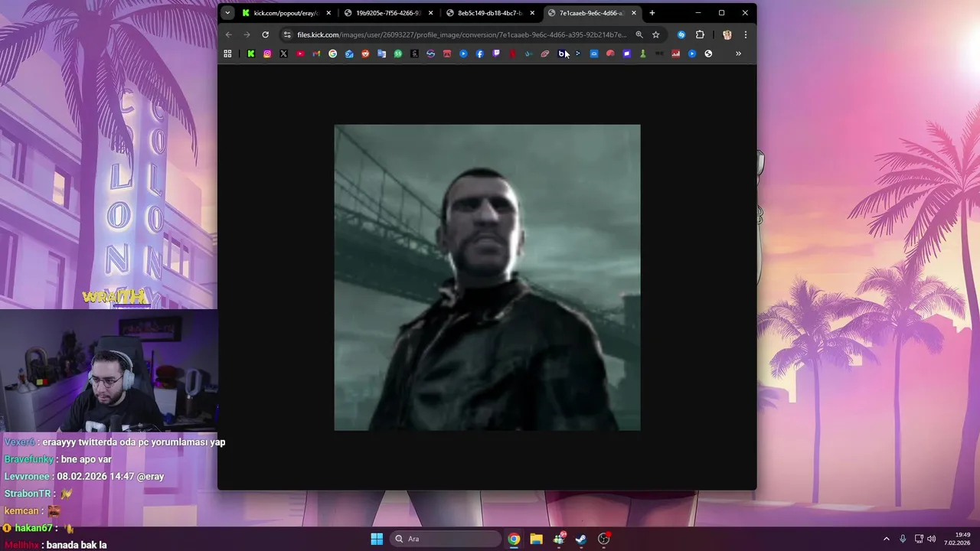Open the blue extension icon
The image size is (980, 551).
click(681, 34)
